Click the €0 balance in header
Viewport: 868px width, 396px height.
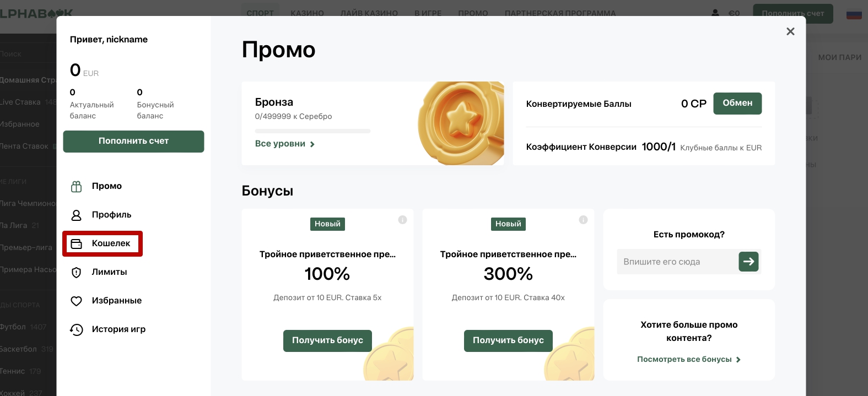[x=734, y=13]
